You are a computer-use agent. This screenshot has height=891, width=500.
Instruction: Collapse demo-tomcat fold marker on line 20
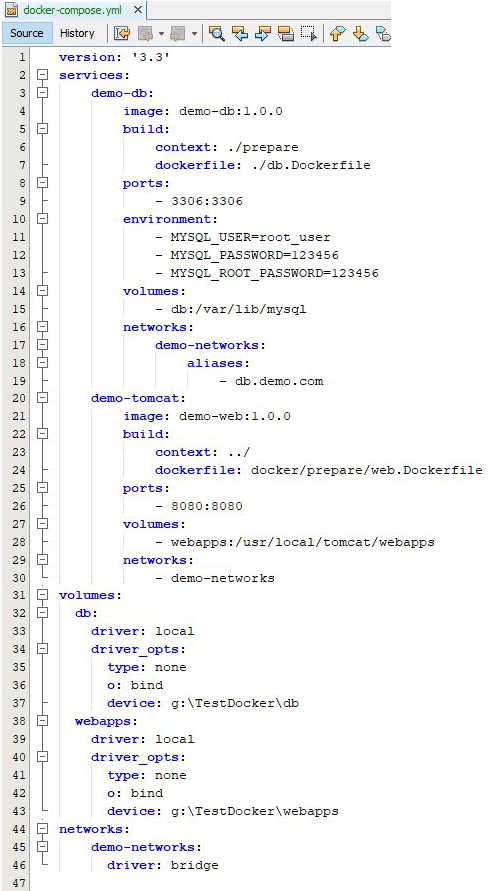coord(42,398)
